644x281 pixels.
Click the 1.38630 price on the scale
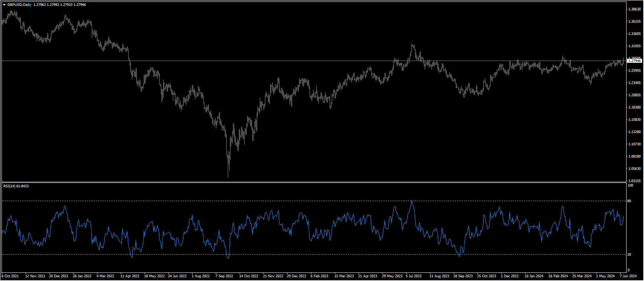(x=634, y=9)
